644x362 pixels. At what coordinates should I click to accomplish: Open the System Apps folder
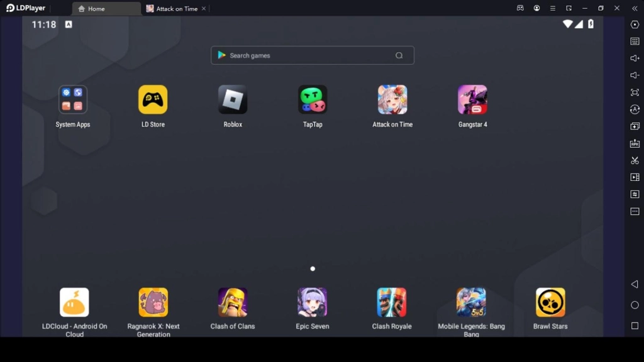(73, 99)
